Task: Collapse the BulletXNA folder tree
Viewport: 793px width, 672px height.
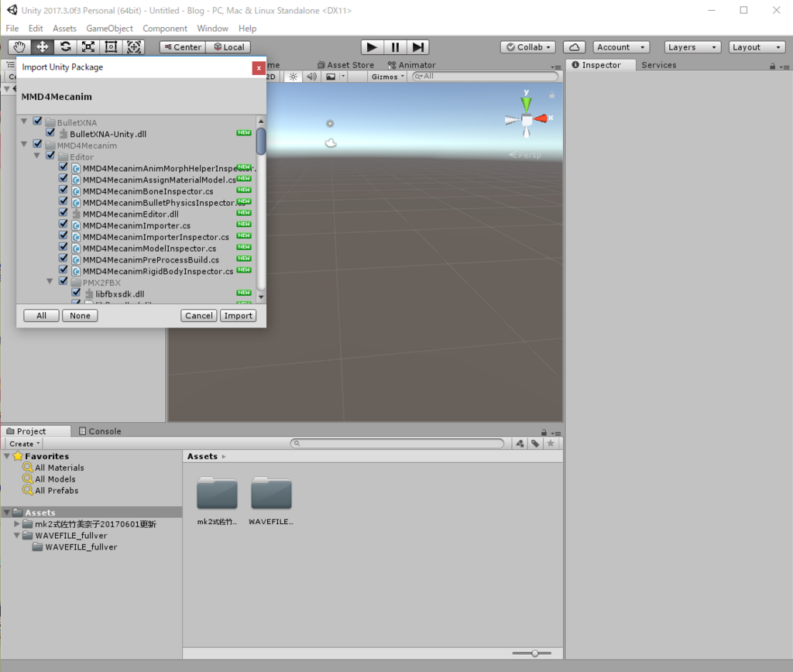Action: click(x=24, y=122)
